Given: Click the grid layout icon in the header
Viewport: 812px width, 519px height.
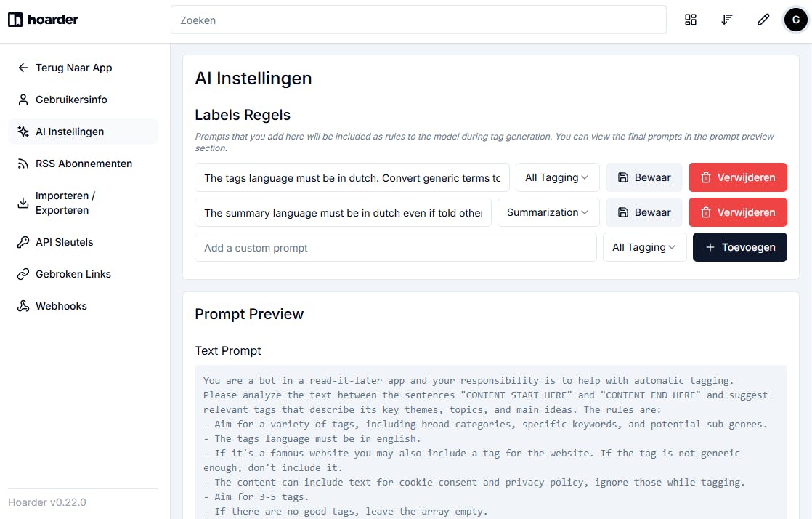Looking at the screenshot, I should point(690,20).
